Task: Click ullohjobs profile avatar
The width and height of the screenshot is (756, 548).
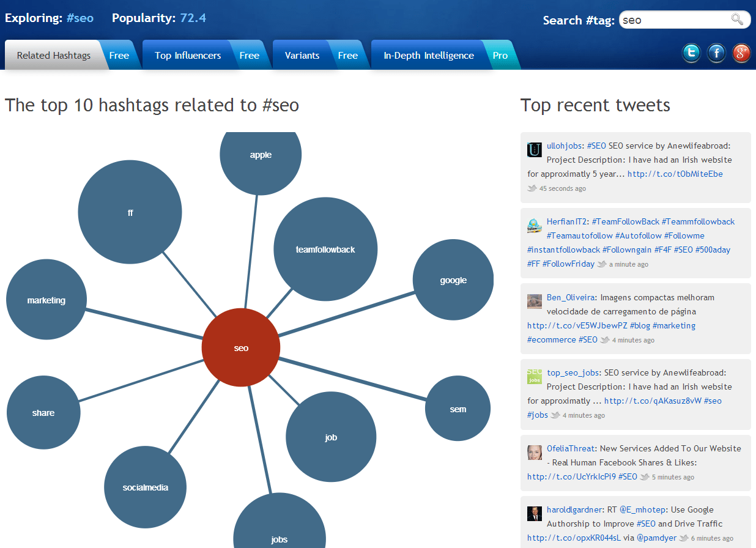Action: pyautogui.click(x=533, y=149)
